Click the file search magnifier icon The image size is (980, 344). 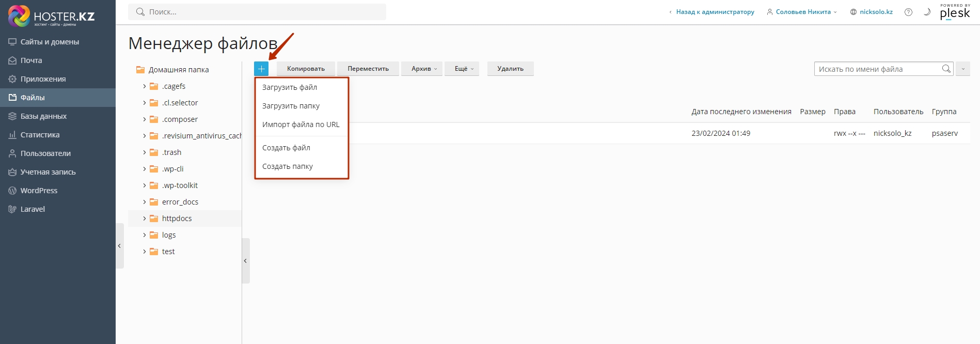pos(946,69)
